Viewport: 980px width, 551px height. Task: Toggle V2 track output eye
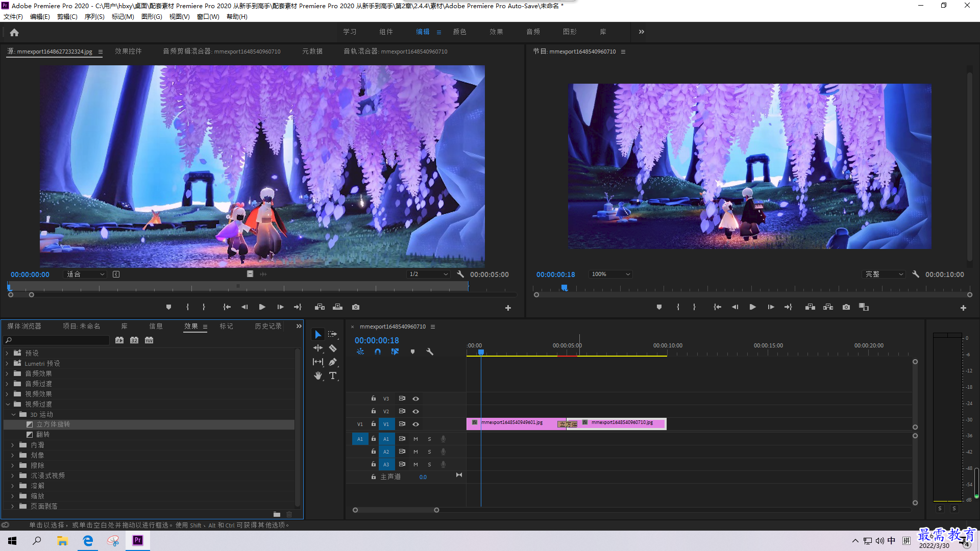click(415, 411)
